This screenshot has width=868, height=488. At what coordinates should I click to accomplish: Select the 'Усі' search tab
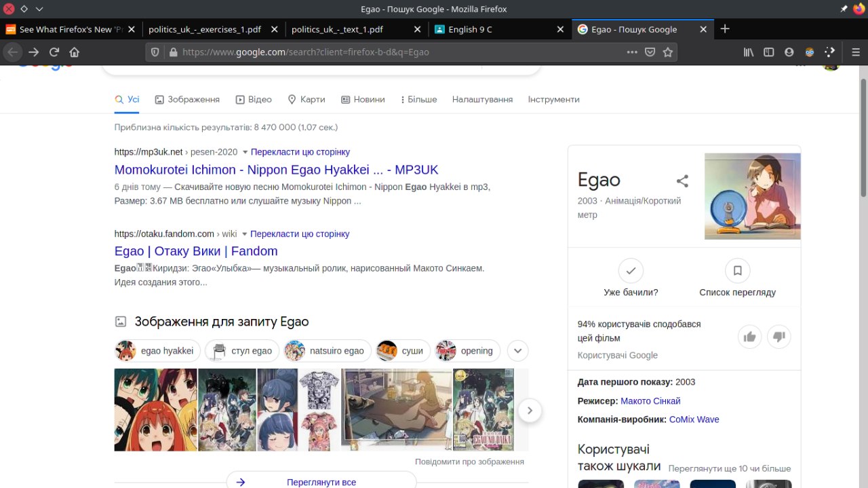(127, 99)
